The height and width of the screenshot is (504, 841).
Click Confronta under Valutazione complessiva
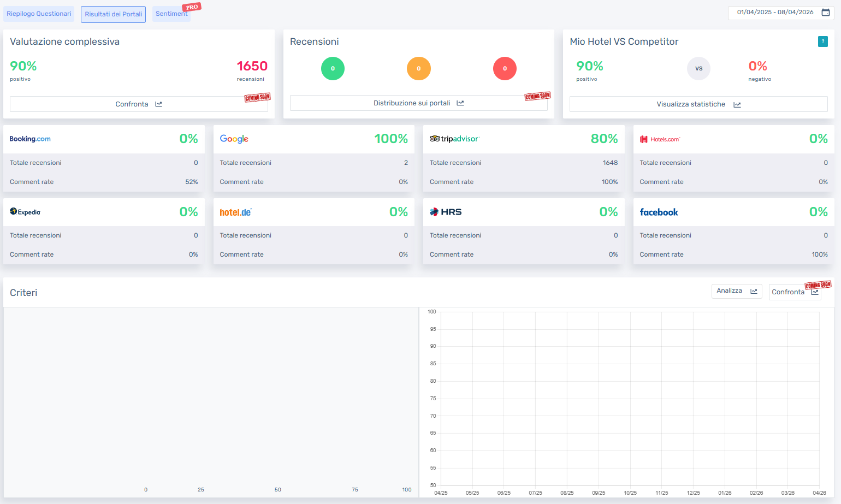tap(139, 104)
